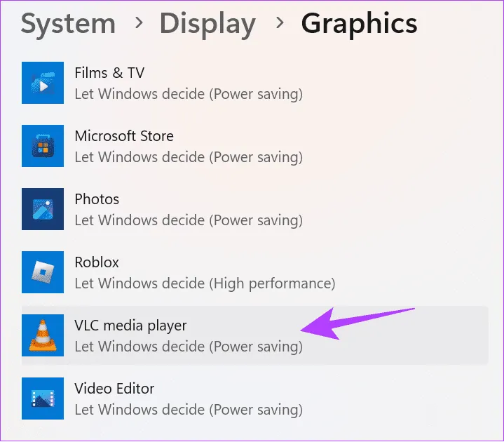Screen dimensions: 504x442
Task: Click the Graphics page heading
Action: click(x=359, y=24)
